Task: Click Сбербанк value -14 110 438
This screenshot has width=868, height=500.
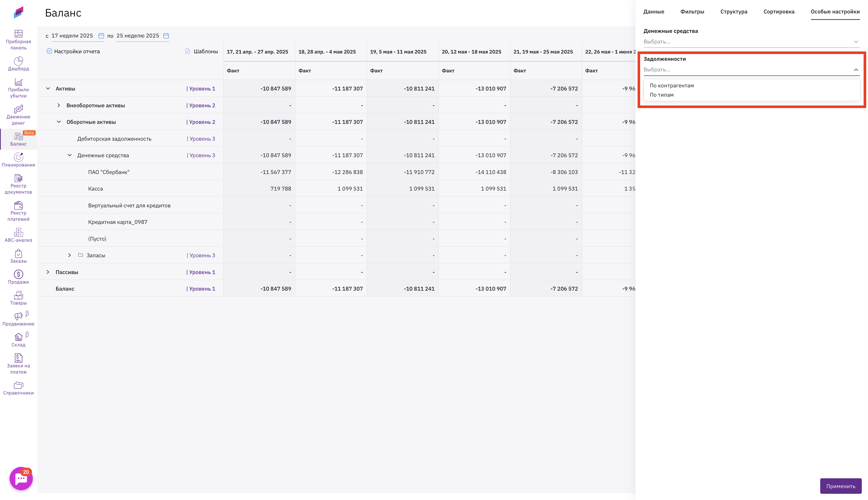Action: [491, 172]
